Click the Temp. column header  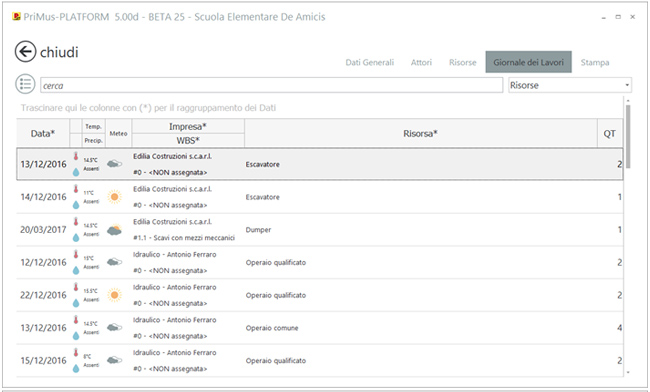click(x=93, y=126)
